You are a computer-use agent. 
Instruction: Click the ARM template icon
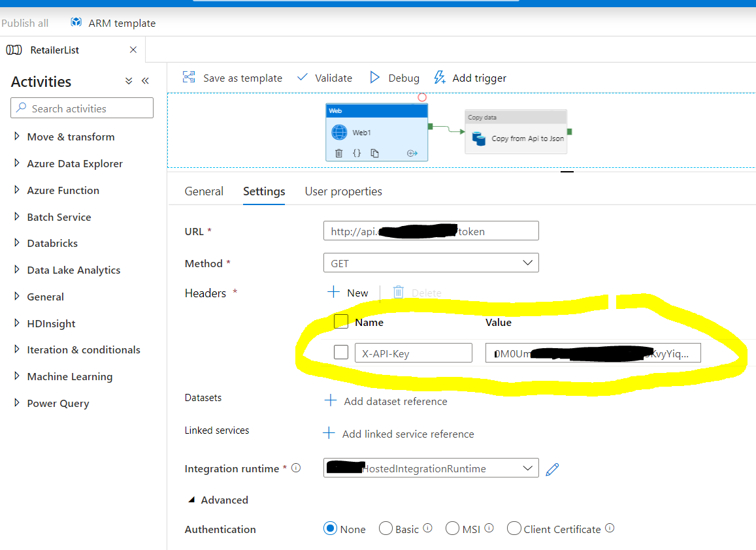coord(76,22)
